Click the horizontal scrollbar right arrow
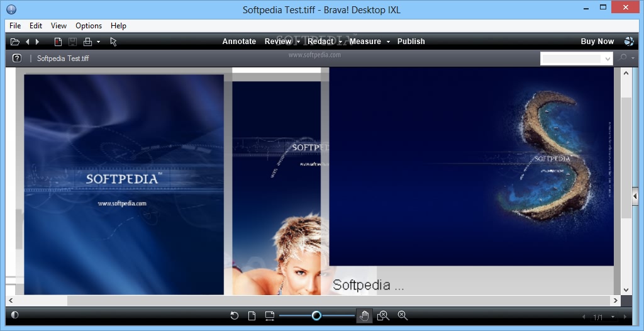The width and height of the screenshot is (644, 331). coord(615,301)
